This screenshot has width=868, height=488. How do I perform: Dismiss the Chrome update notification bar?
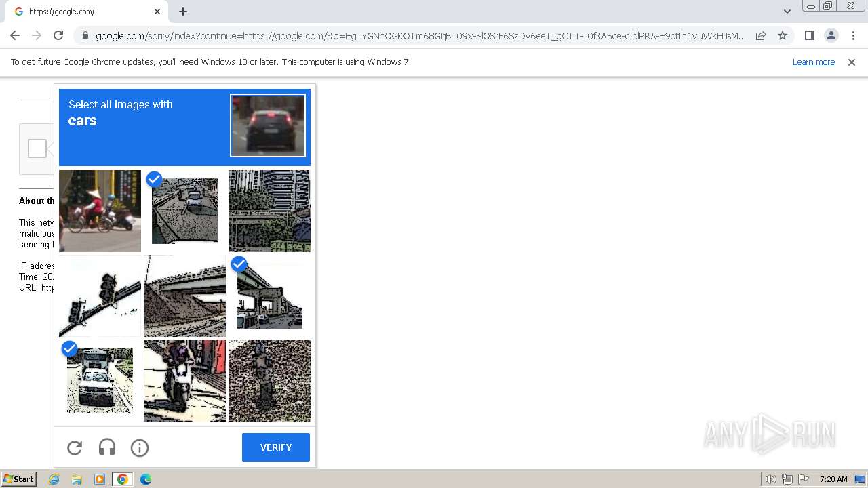(x=852, y=62)
